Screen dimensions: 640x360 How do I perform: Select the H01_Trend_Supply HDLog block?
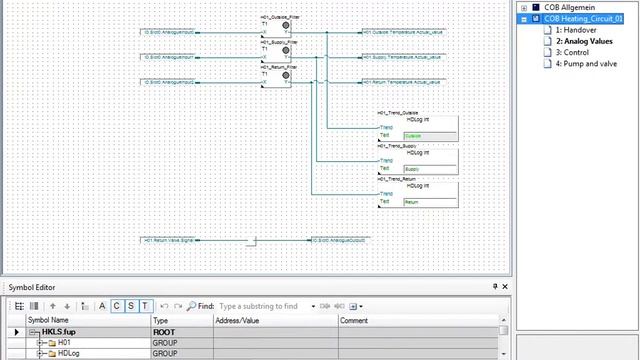coord(418,162)
